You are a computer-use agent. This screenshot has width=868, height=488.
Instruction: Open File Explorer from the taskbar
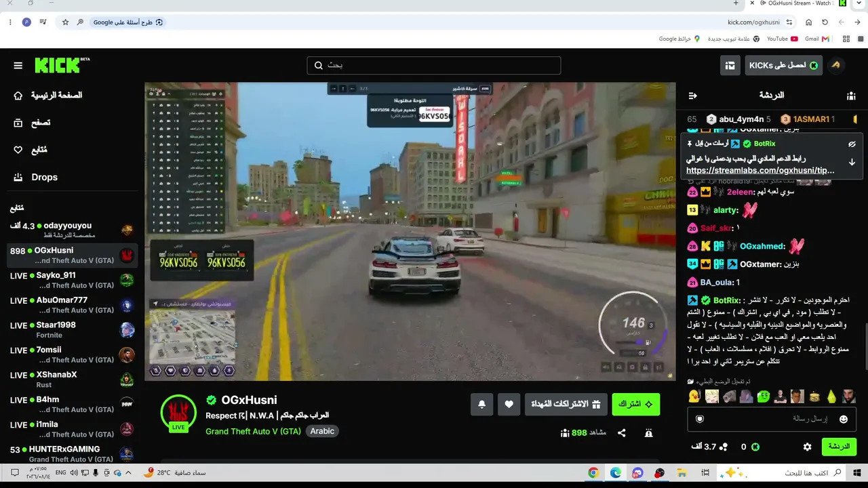click(x=682, y=473)
